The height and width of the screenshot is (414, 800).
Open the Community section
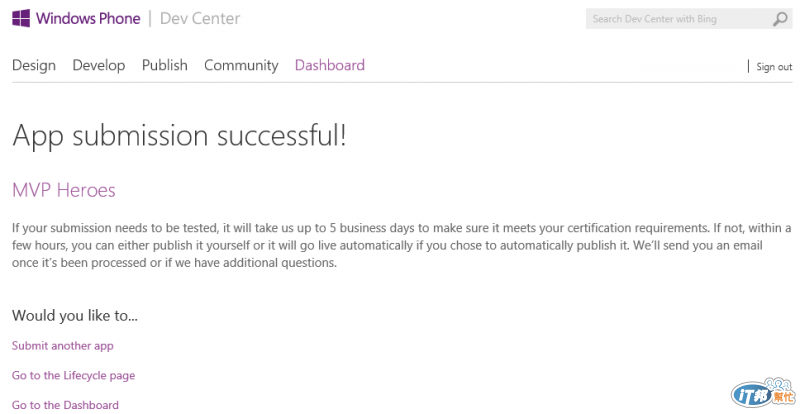click(241, 65)
